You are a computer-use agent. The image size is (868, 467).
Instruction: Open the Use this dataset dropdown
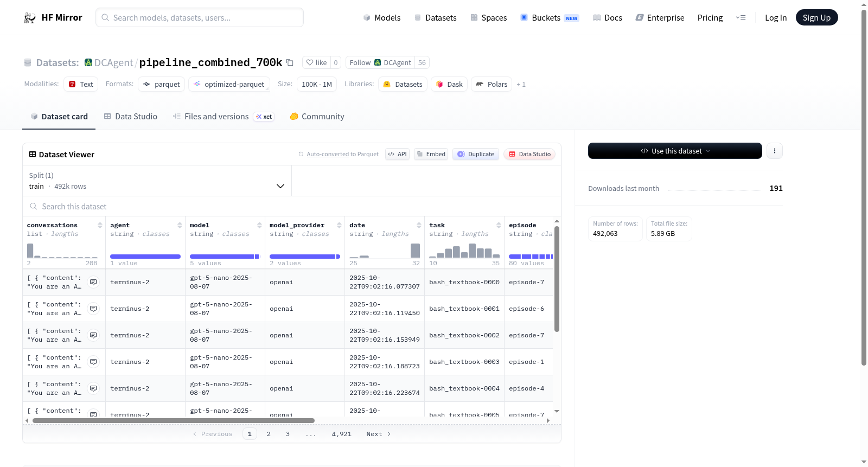tap(675, 151)
